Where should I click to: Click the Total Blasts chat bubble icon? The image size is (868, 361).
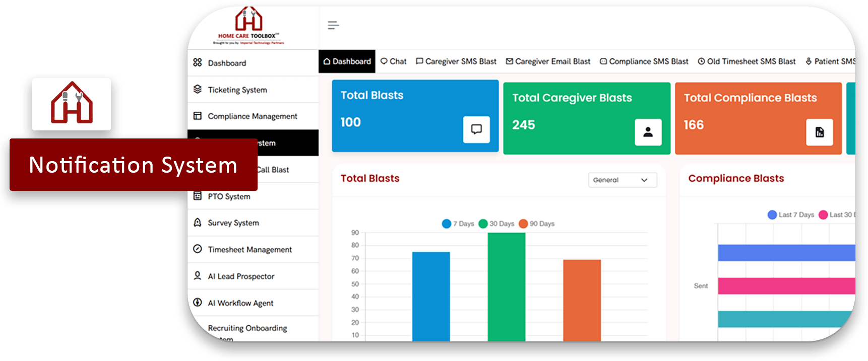(476, 129)
